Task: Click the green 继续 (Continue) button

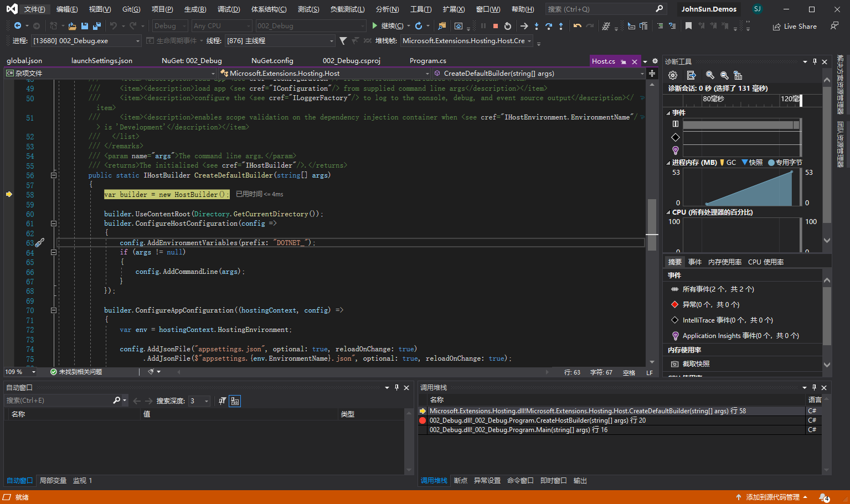Action: [x=388, y=26]
